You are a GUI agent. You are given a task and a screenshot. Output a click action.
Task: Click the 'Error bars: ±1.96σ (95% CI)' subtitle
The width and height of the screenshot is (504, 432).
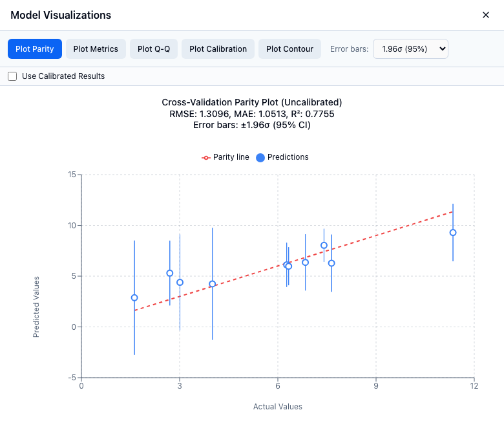tap(252, 125)
